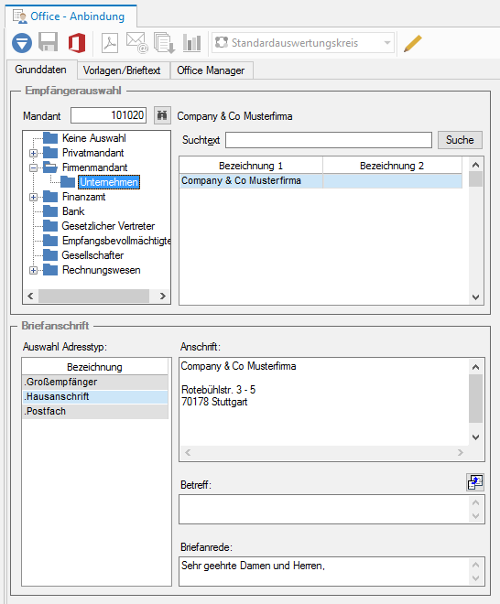The width and height of the screenshot is (500, 604).
Task: Click the yellow pencil edit icon
Action: tap(413, 43)
